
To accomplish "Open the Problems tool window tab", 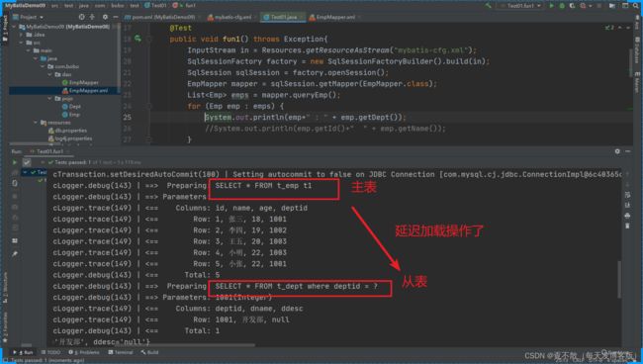I will coord(84,352).
